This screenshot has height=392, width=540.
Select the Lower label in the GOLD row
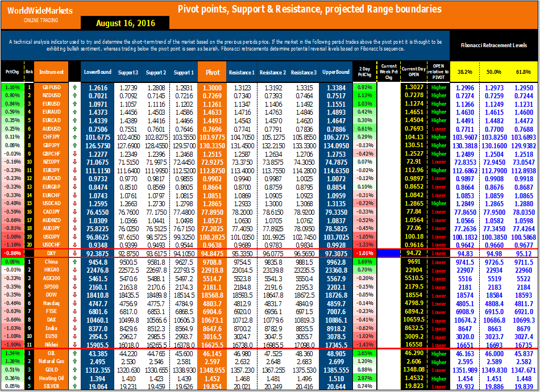439,370
